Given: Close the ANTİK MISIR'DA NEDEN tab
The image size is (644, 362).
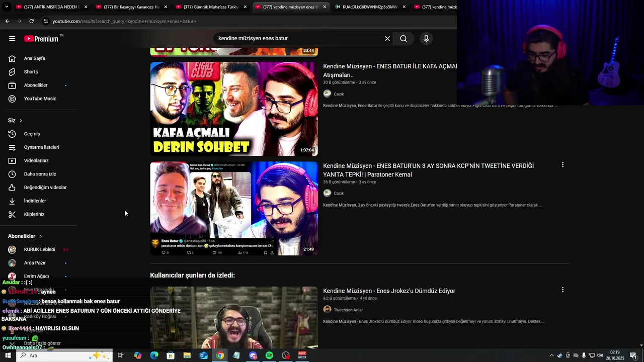Looking at the screenshot, I should [x=86, y=7].
